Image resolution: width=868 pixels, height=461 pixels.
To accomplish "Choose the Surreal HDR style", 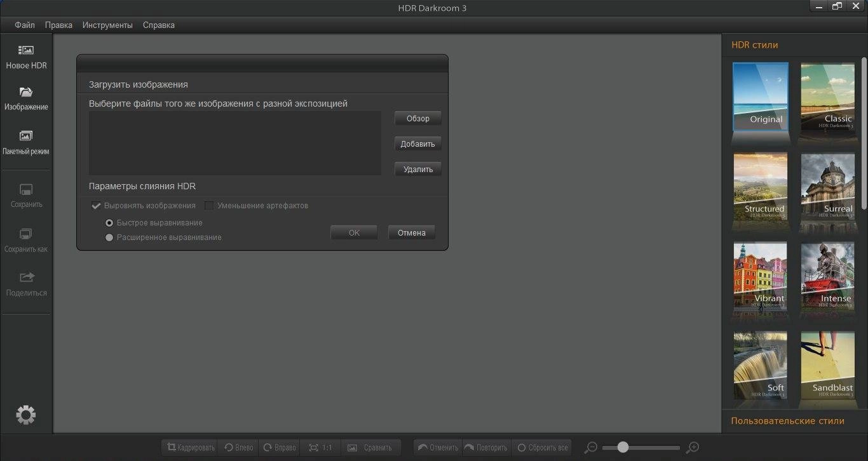I will tap(828, 186).
